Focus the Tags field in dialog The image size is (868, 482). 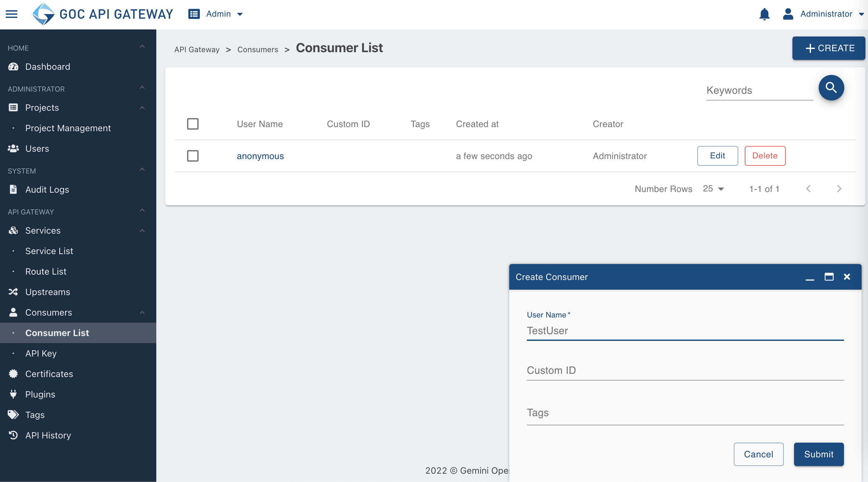[685, 413]
